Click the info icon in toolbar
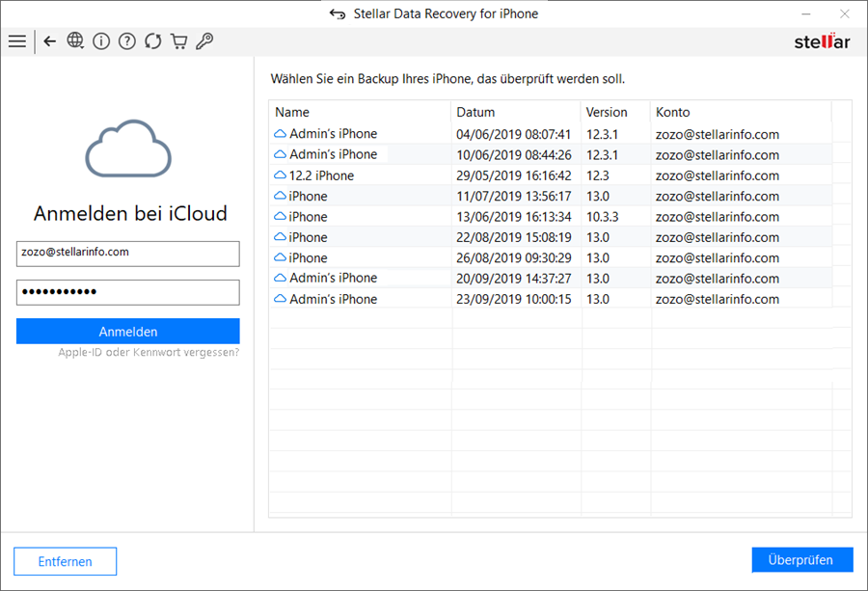Image resolution: width=868 pixels, height=591 pixels. point(101,41)
